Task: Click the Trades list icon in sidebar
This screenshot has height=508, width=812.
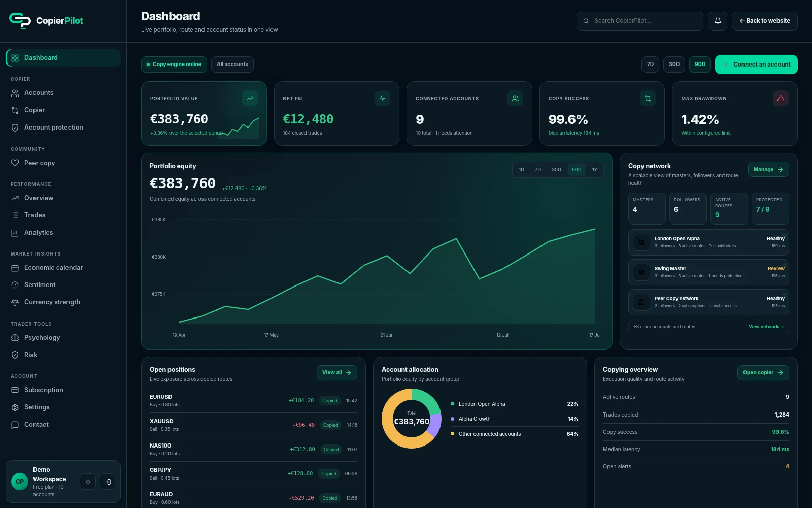Action: pyautogui.click(x=15, y=215)
